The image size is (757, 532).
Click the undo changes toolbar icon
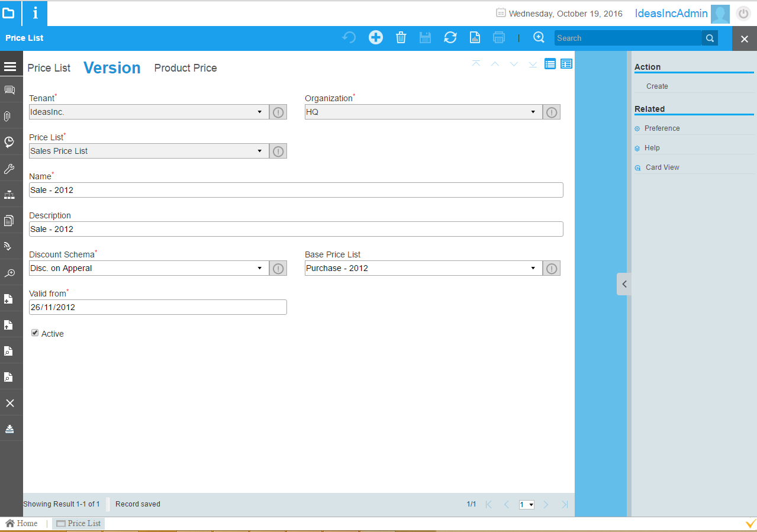[x=349, y=38]
